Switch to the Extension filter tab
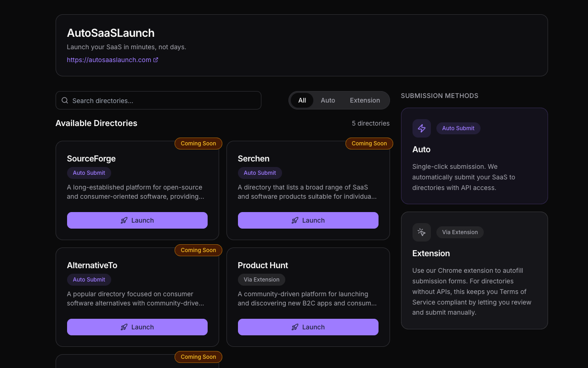588x368 pixels. (365, 100)
